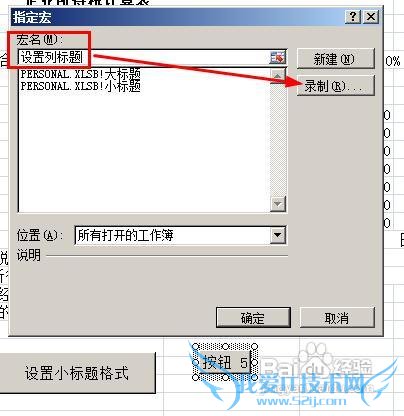This screenshot has height=416, width=404.
Task: Click the help question mark button
Action: tap(353, 16)
